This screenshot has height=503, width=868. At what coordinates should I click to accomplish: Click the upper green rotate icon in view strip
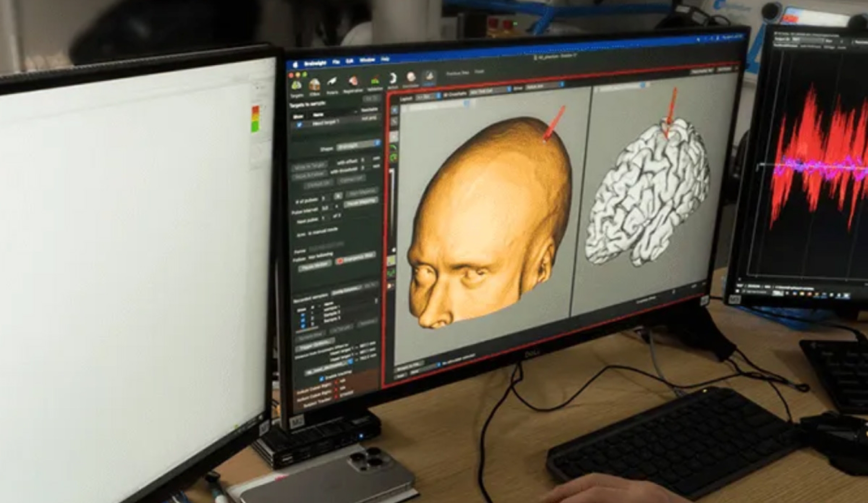tap(393, 148)
